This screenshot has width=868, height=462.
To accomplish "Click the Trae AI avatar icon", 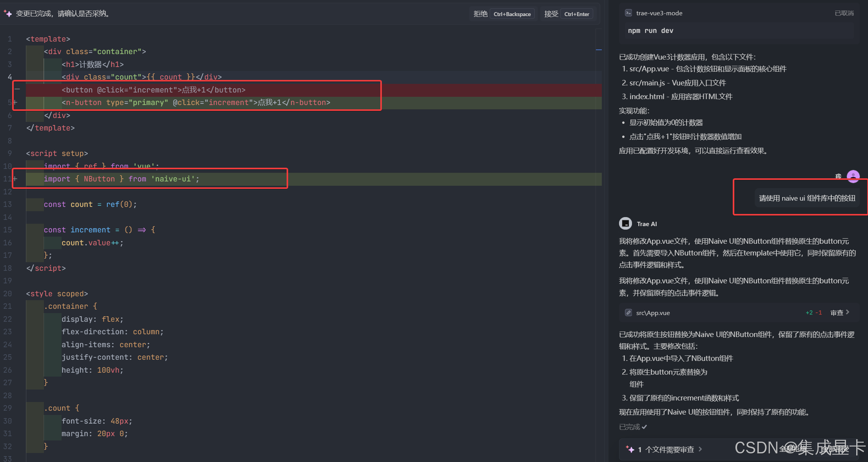I will pos(625,223).
